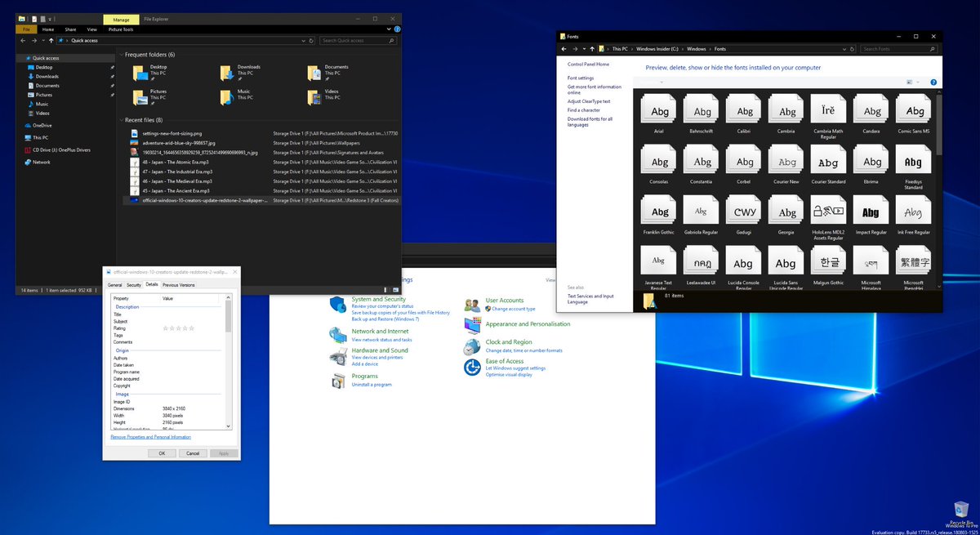Image resolution: width=980 pixels, height=535 pixels.
Task: Select the Consolas font icon
Action: point(659,160)
